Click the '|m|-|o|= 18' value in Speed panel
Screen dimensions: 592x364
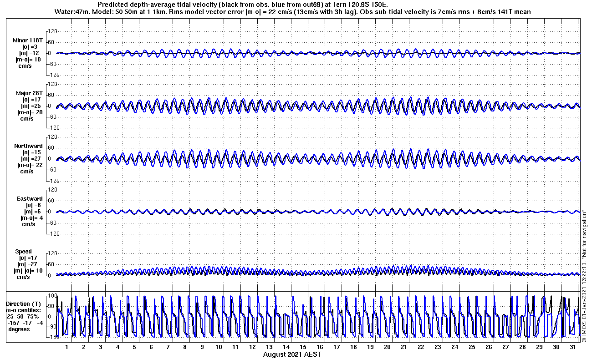click(x=28, y=271)
